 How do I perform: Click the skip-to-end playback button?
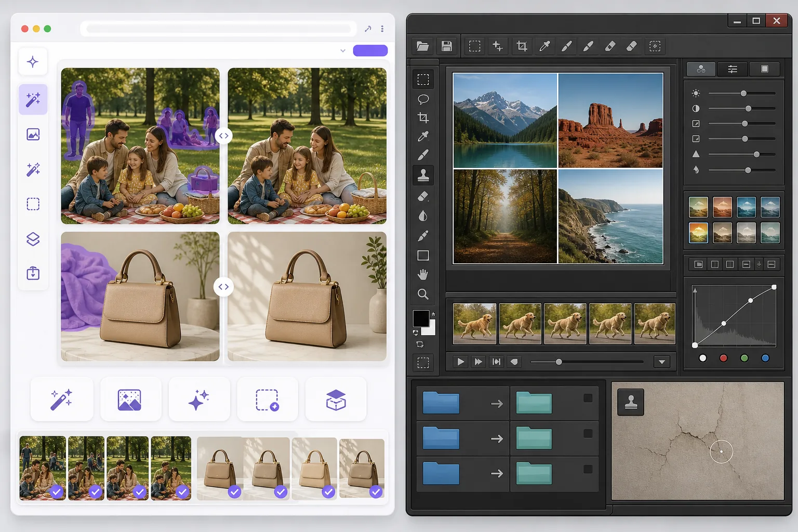496,362
